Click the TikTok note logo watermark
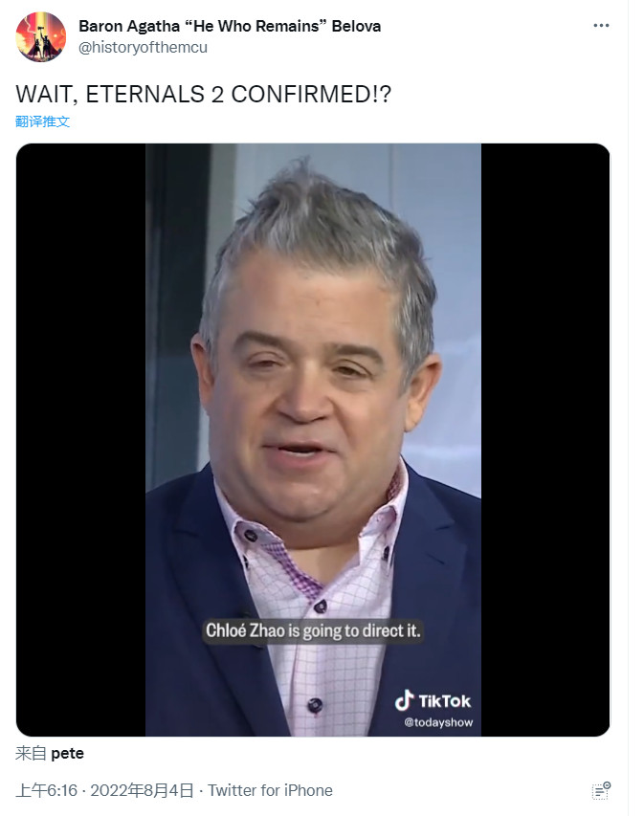644x816 pixels. [x=404, y=700]
